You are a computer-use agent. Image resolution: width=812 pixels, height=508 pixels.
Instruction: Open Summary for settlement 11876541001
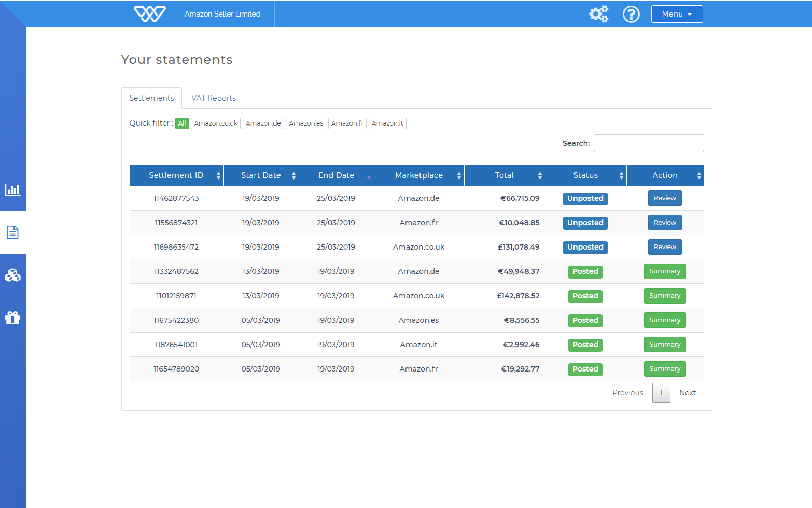[x=665, y=345]
